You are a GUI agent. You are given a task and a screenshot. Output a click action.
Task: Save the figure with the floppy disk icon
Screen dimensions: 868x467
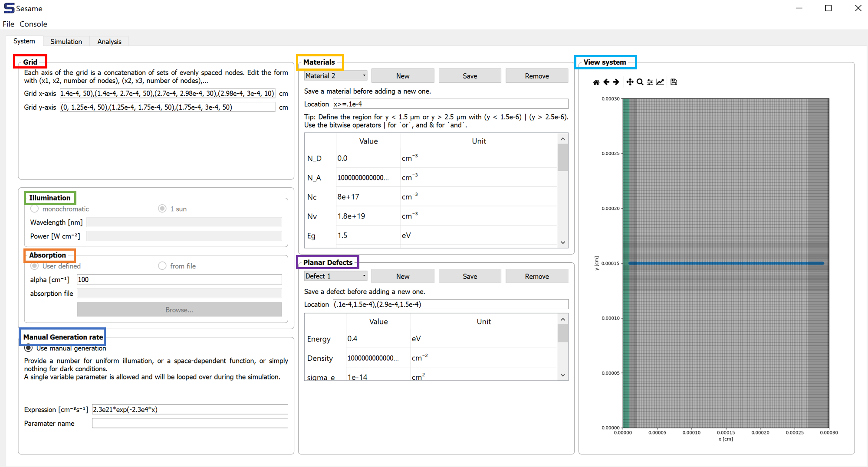(x=674, y=82)
